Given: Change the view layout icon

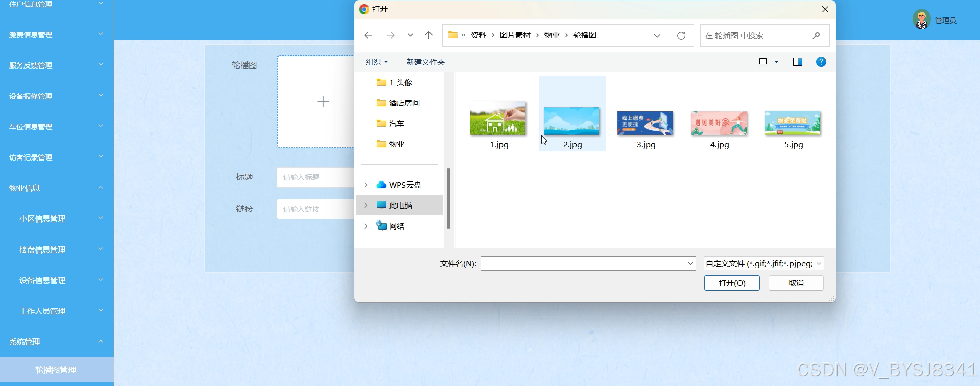Looking at the screenshot, I should [763, 62].
